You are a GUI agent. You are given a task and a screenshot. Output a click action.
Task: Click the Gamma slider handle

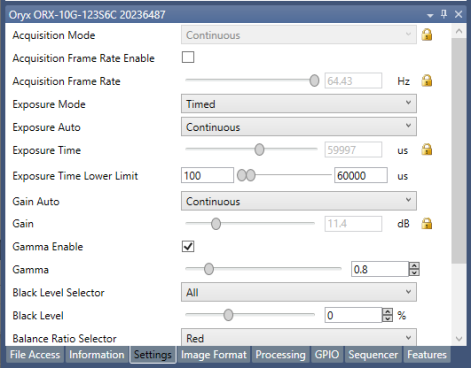(209, 269)
